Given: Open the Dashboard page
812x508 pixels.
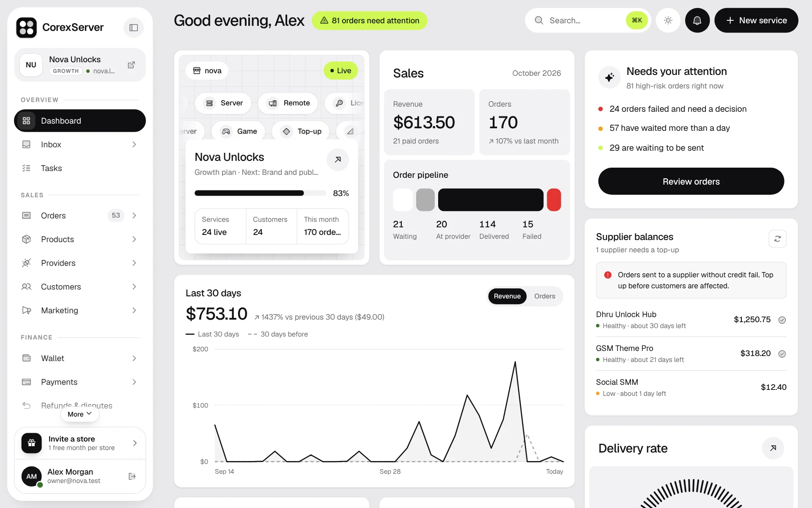Looking at the screenshot, I should tap(80, 121).
